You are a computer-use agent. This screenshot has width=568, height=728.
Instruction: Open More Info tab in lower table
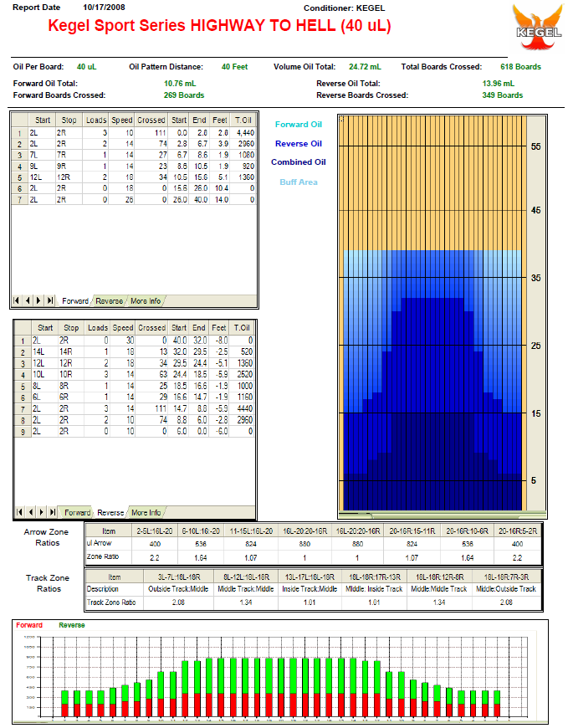(x=146, y=513)
